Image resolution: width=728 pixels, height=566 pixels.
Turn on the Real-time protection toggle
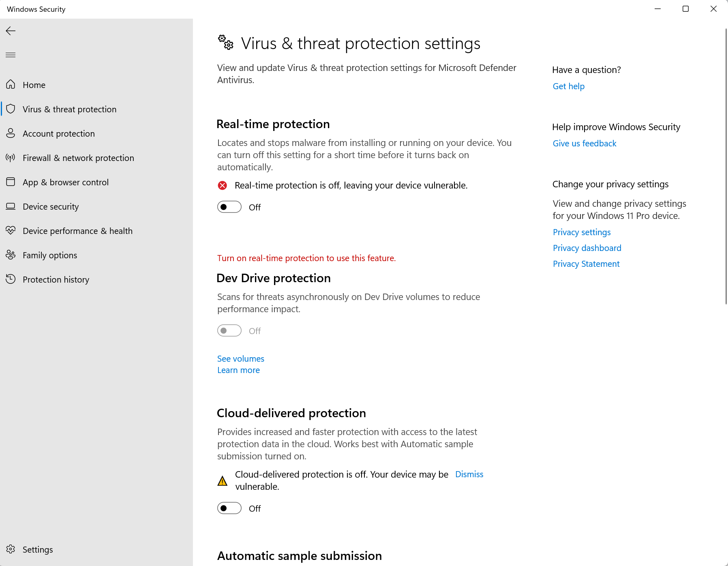click(229, 207)
